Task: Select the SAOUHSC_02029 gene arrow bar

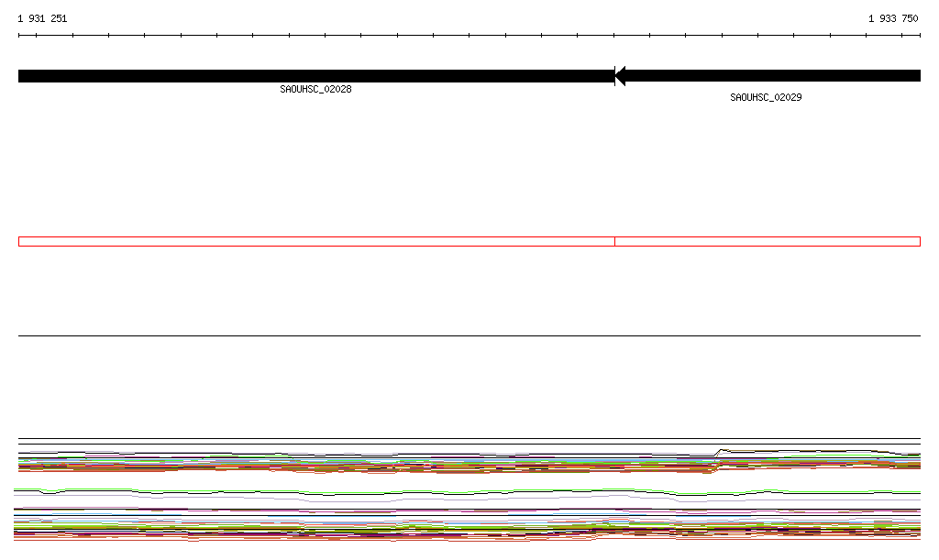Action: click(768, 76)
